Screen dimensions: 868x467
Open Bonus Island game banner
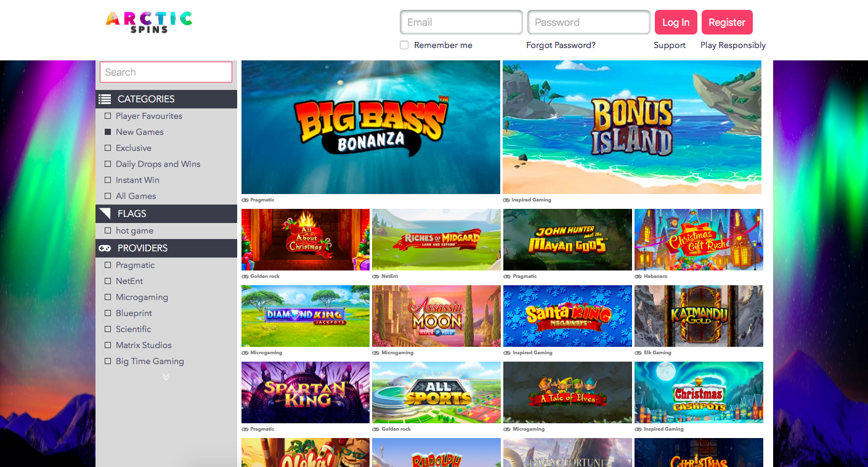(x=632, y=127)
